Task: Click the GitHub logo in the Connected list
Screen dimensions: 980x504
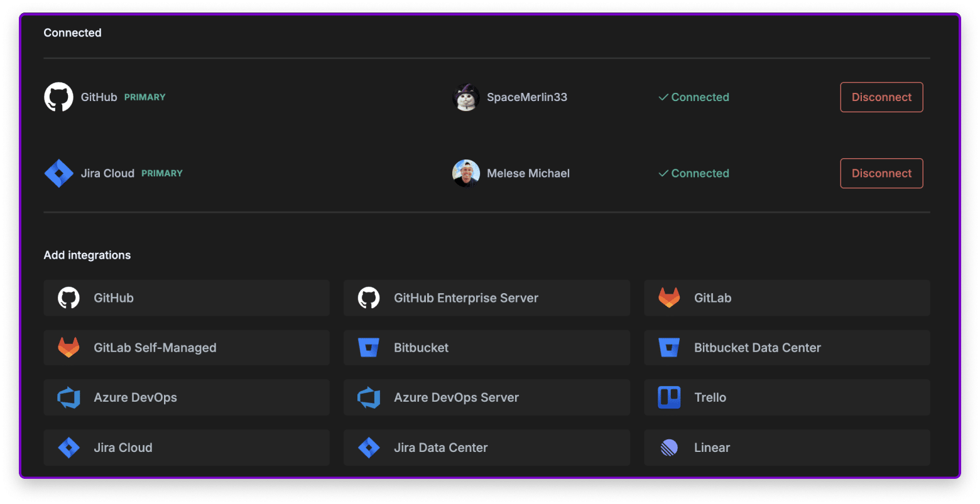Action: (58, 97)
